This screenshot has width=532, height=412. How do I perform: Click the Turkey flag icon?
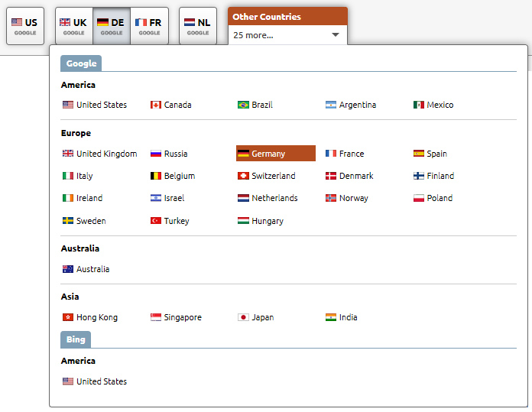156,221
